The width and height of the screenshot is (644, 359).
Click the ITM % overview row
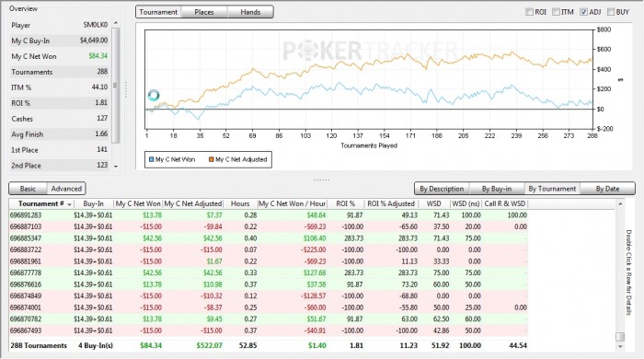coord(60,87)
